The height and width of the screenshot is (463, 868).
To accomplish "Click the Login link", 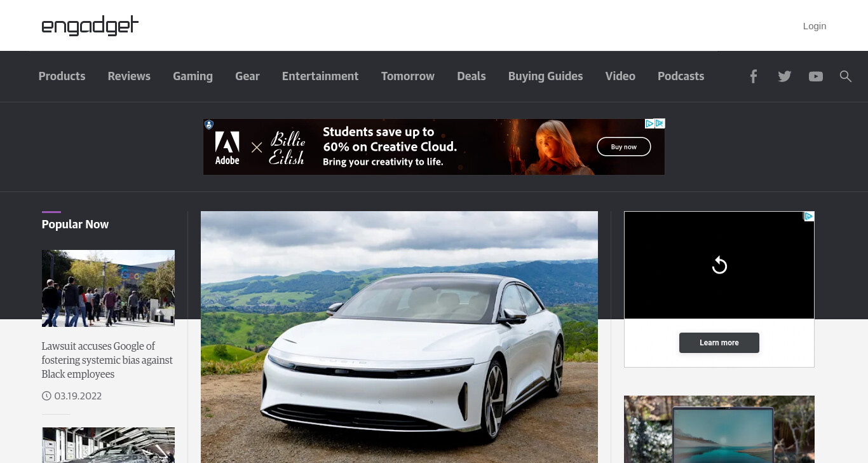I will (x=815, y=26).
